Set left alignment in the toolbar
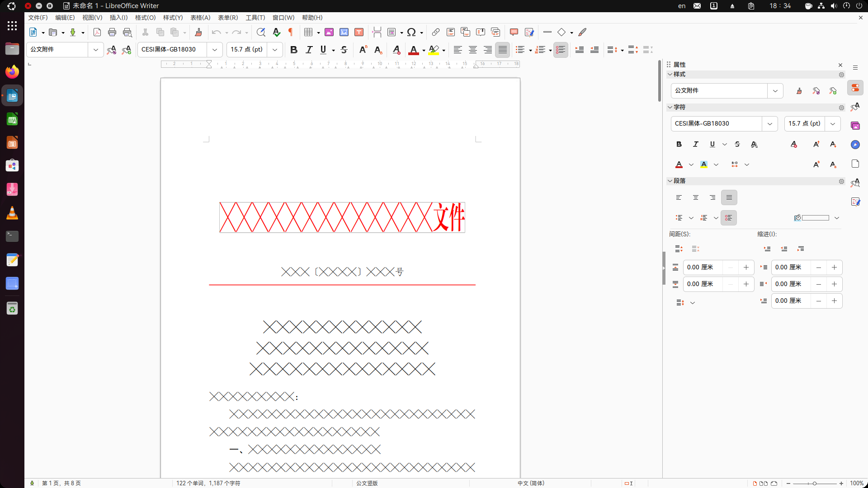 click(x=458, y=50)
